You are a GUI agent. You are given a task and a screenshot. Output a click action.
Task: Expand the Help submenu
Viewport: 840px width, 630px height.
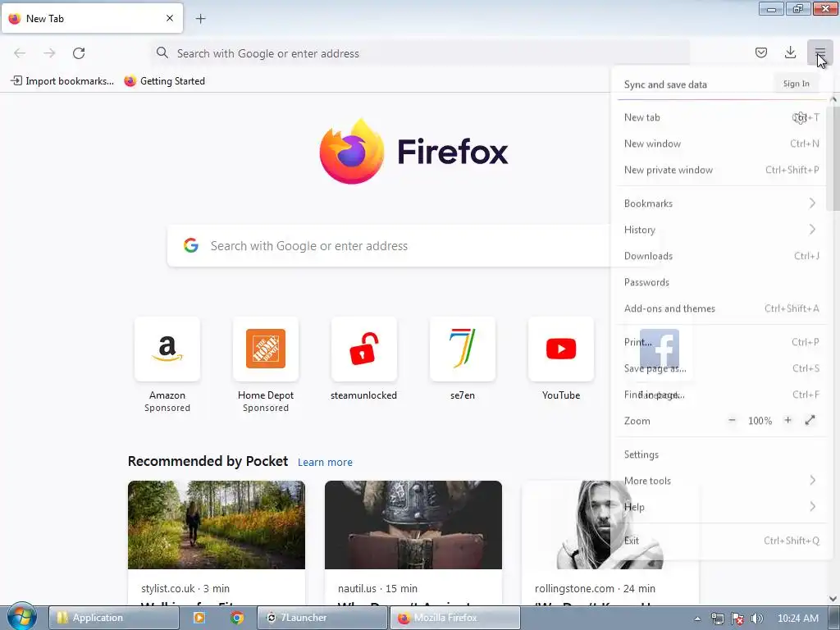click(721, 507)
